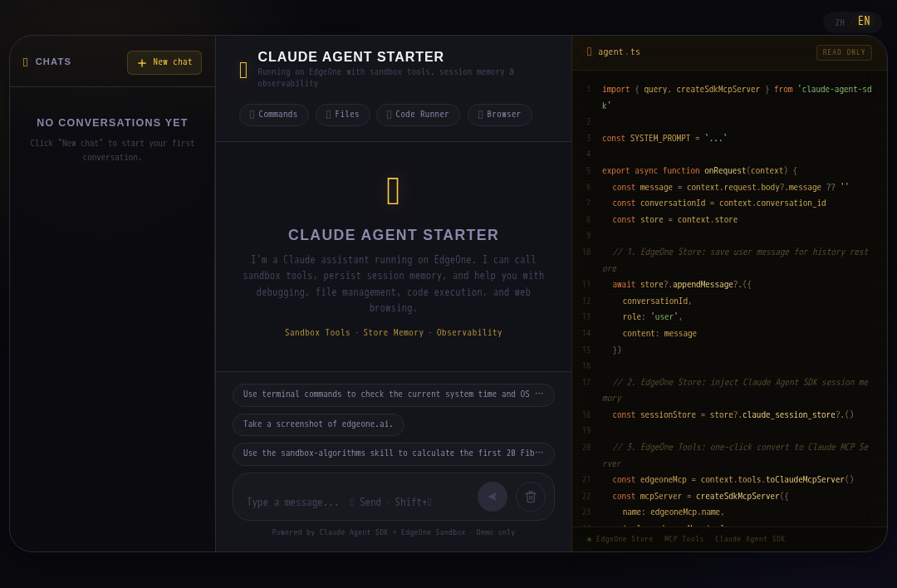Click the agent.ts file name
This screenshot has width=897, height=588.
coord(619,51)
